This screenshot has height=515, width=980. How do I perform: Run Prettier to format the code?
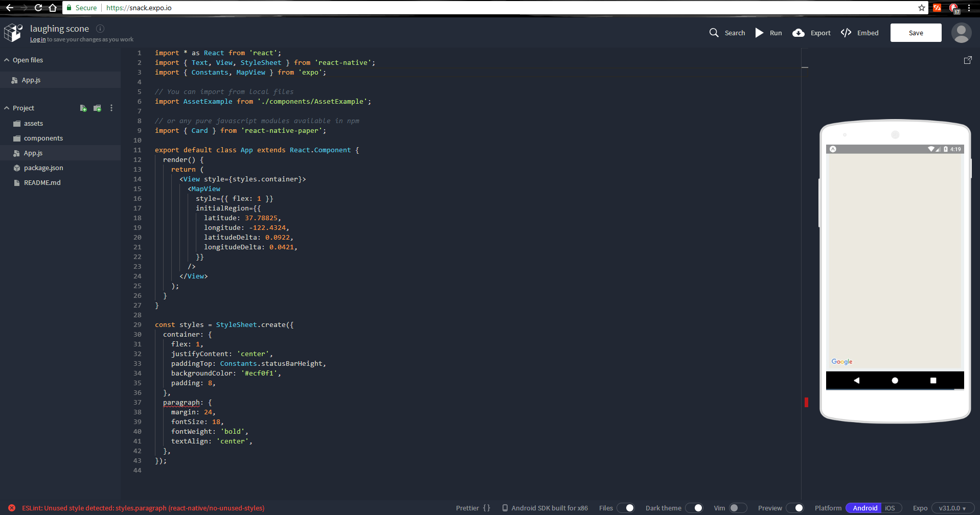(473, 507)
